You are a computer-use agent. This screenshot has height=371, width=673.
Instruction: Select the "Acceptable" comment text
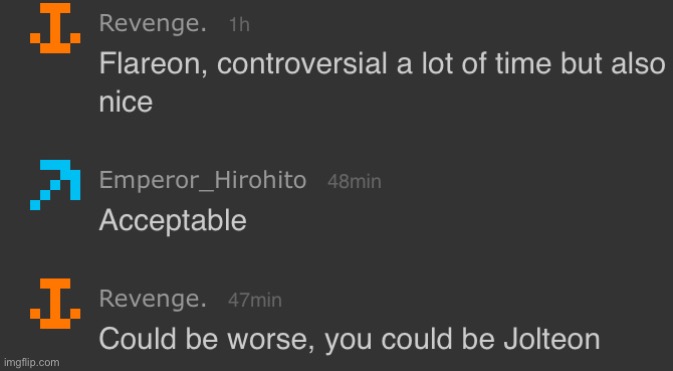pos(173,222)
